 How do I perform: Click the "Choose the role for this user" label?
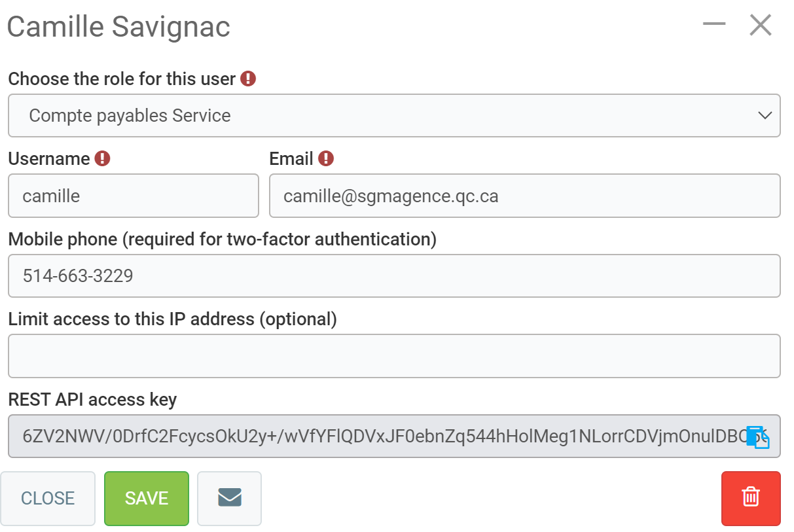(x=122, y=79)
